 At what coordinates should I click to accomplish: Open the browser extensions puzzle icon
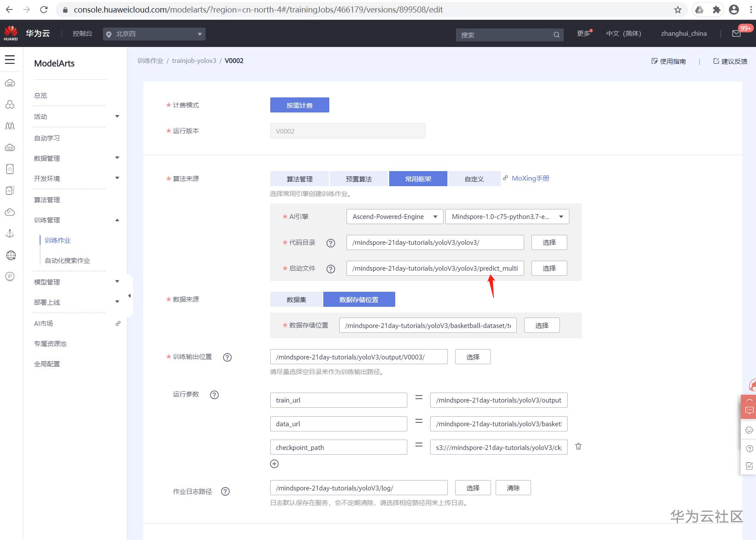click(716, 9)
